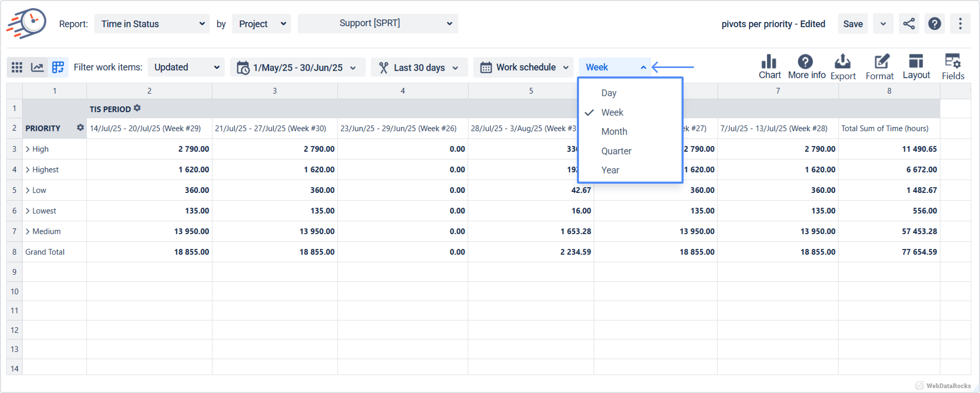Select the pivot table view icon
Screen dimensions: 980x393
pos(58,67)
